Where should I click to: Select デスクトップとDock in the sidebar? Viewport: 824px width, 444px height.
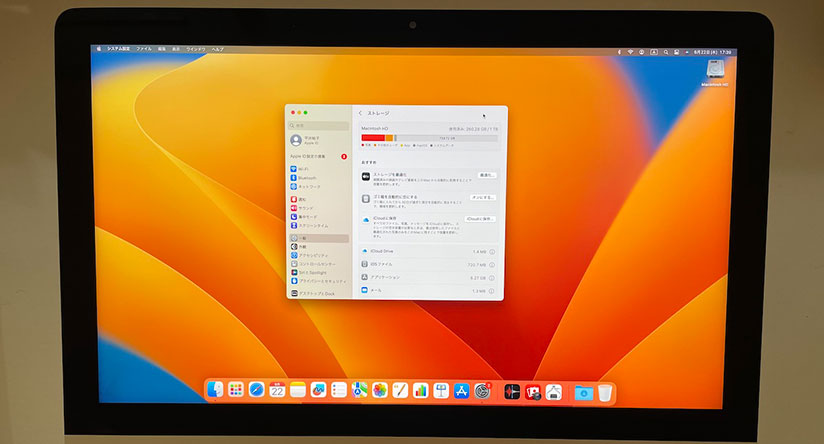[x=318, y=294]
